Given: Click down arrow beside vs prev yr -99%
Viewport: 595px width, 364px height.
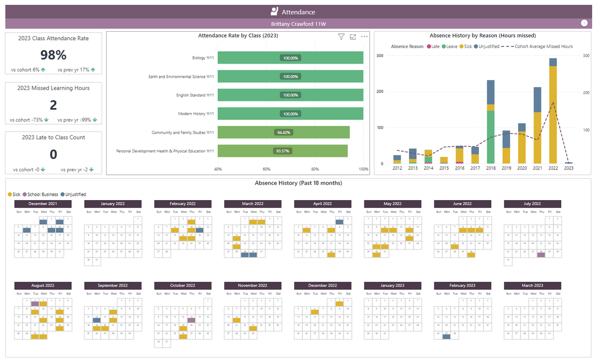Looking at the screenshot, I should pos(94,120).
